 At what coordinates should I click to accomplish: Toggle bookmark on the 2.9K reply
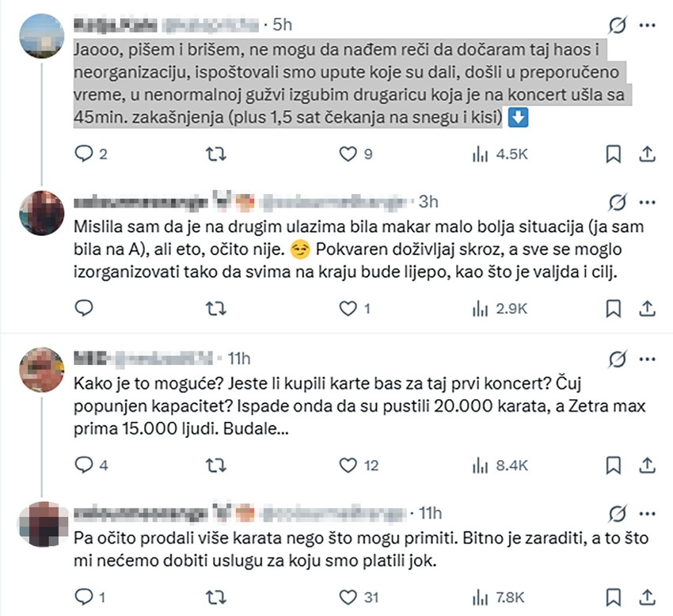pos(613,307)
